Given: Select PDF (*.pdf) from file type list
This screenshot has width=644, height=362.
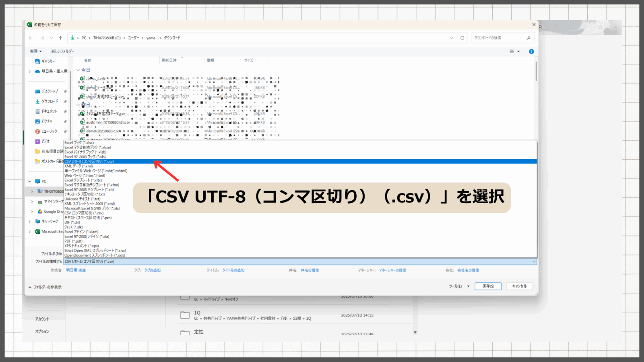Looking at the screenshot, I should (74, 241).
